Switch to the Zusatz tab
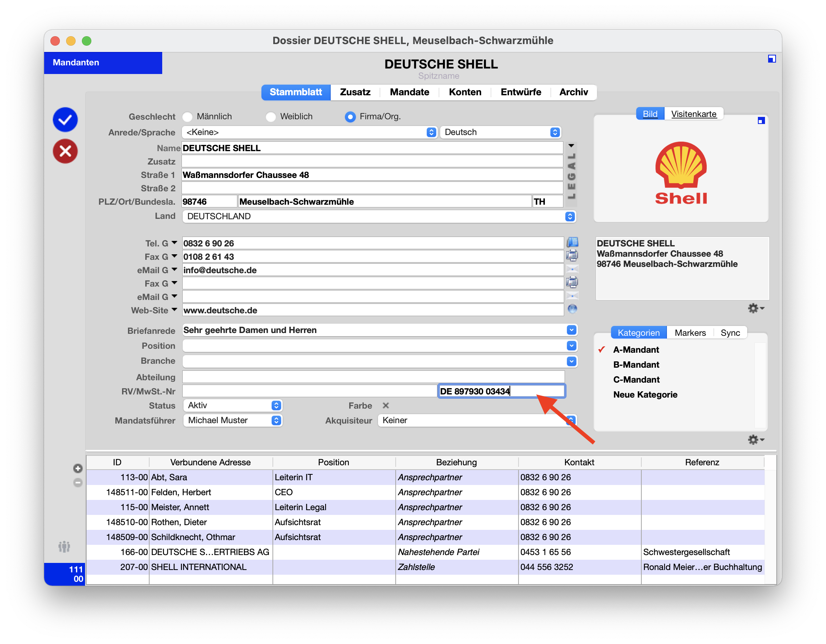 click(355, 92)
